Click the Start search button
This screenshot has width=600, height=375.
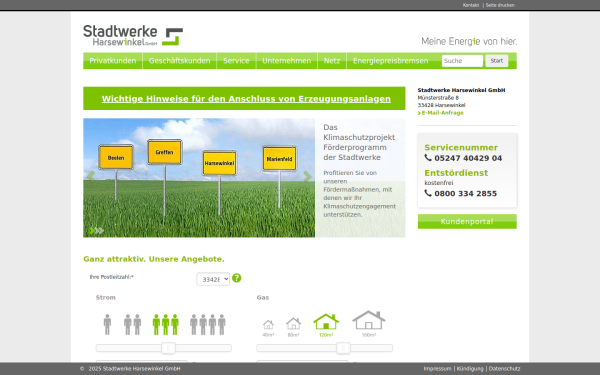[497, 61]
